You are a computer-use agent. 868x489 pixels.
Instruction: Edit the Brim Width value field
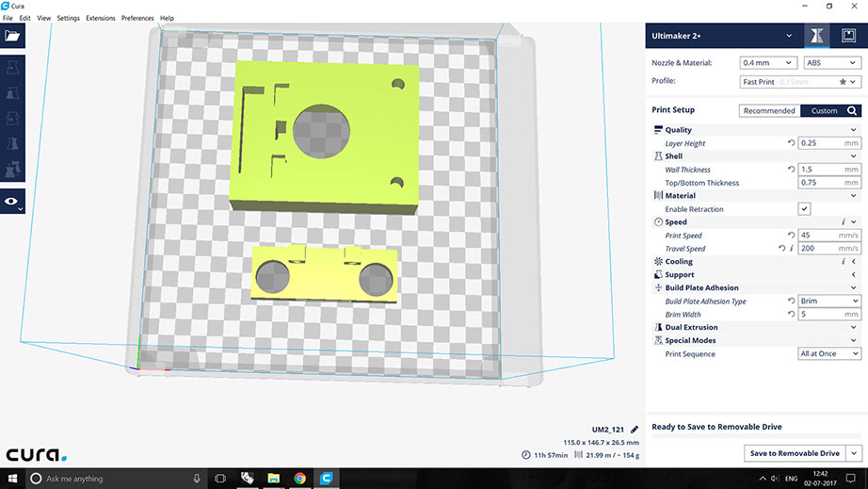point(829,315)
